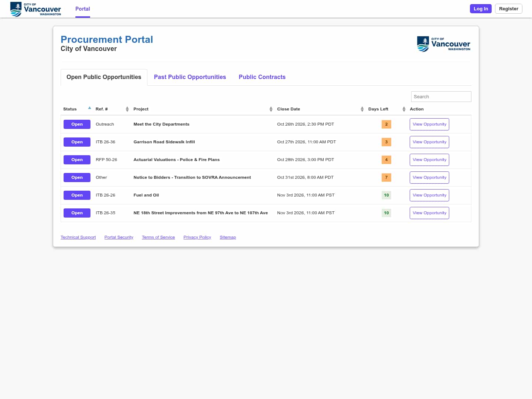The height and width of the screenshot is (399, 532).
Task: Sort table by Status column arrow
Action: point(89,108)
